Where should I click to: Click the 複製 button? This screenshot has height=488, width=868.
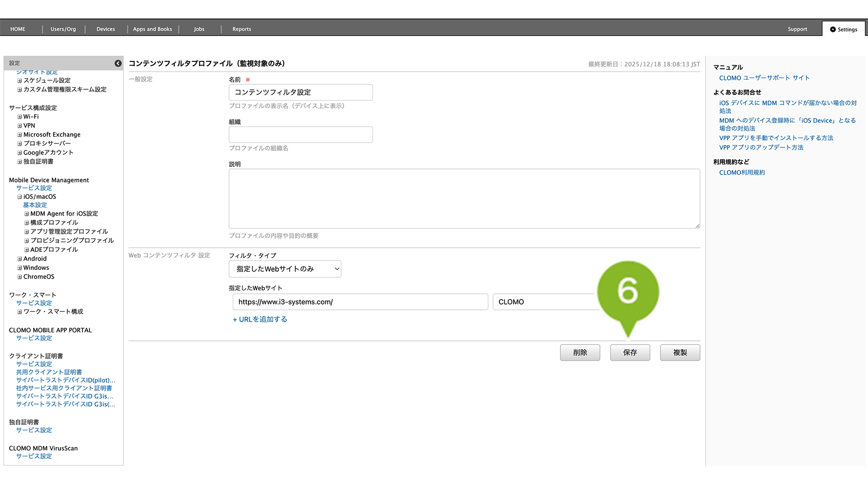point(680,352)
